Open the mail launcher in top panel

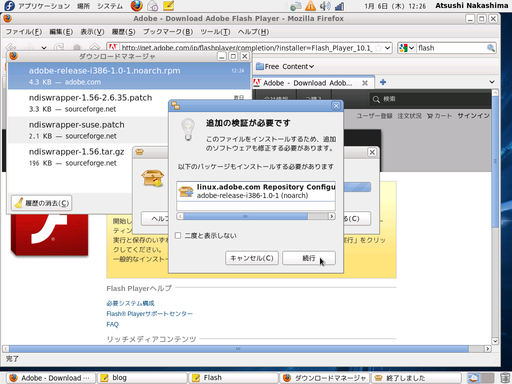[153, 6]
